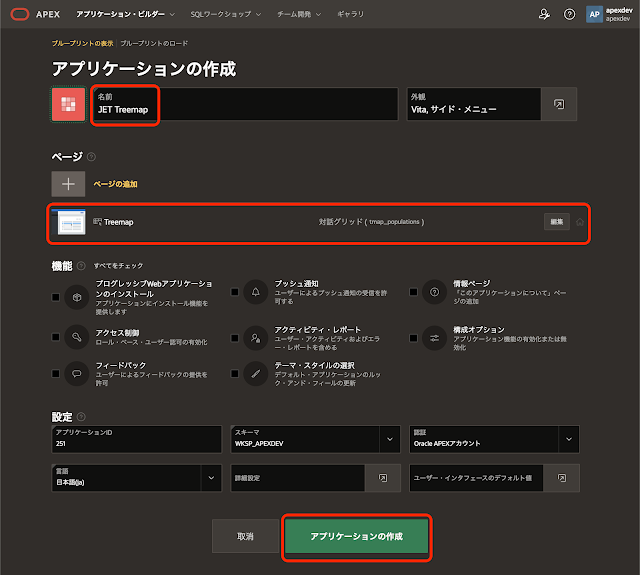The width and height of the screenshot is (640, 575).
Task: Enable アクティビティ・レポート checkbox
Action: tap(234, 338)
